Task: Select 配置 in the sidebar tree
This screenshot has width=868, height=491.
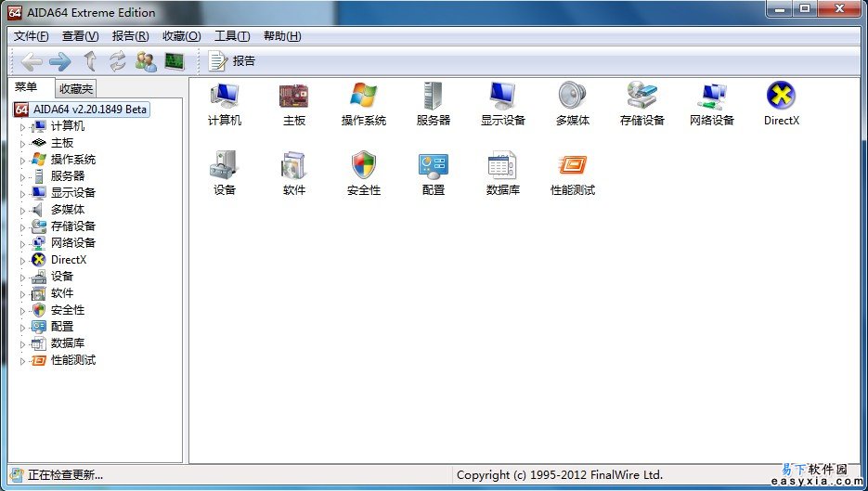Action: click(62, 327)
